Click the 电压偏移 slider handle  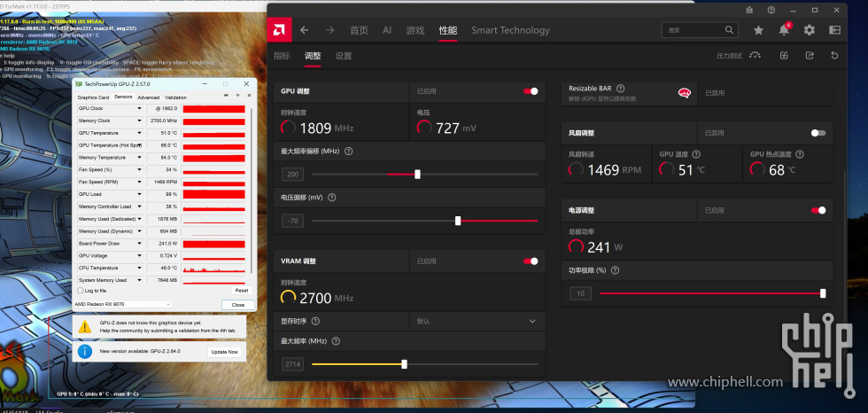[458, 221]
